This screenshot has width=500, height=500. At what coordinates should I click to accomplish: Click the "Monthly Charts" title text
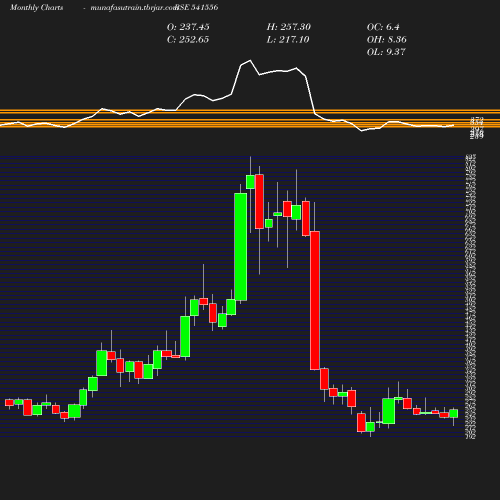click(36, 7)
